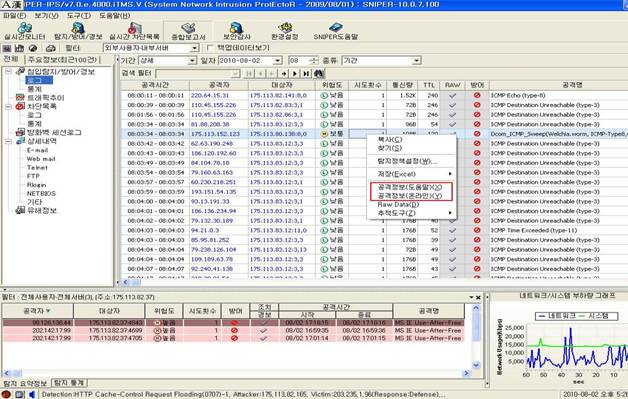628x399 pixels.
Task: Click RAW checkmark in 110.45.155.226 first row
Action: (453, 105)
